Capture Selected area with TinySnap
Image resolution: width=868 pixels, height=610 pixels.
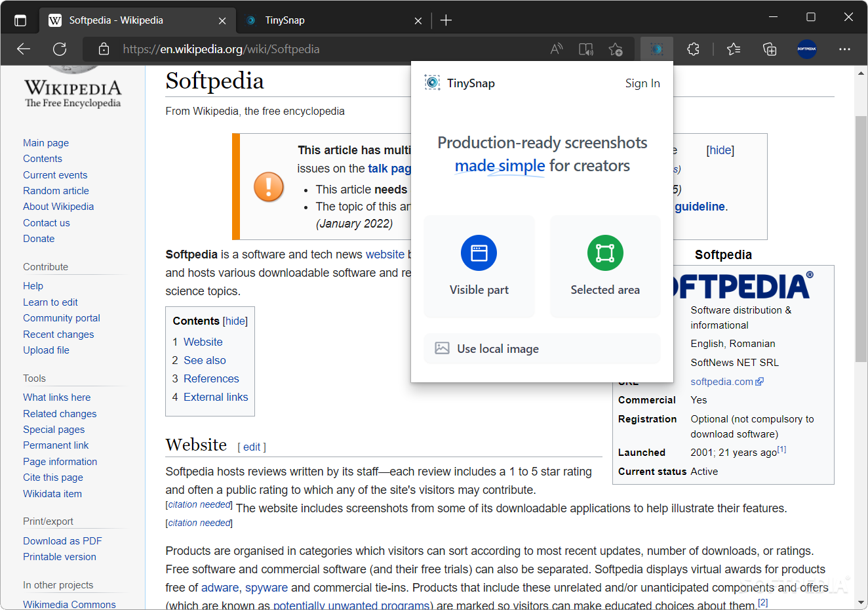coord(605,266)
